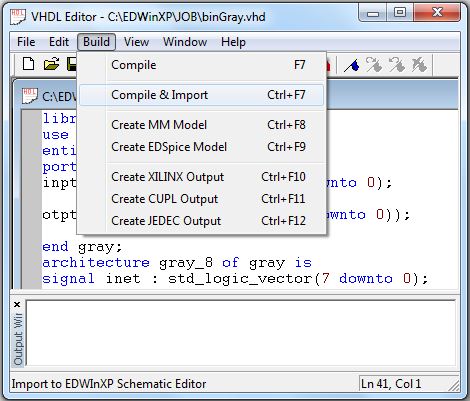Click the partly hidden Save disk icon
Screen dimensions: 470x401
[x=72, y=64]
